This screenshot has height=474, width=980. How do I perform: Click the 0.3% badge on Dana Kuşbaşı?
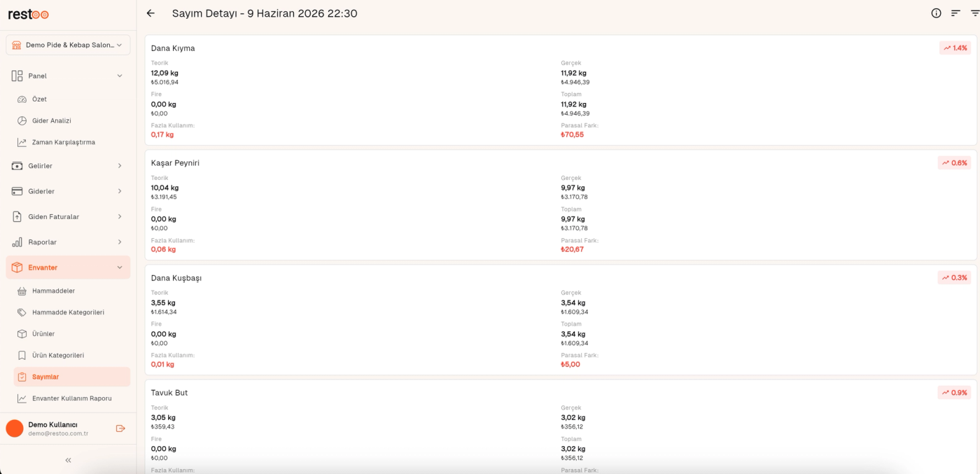tap(954, 277)
